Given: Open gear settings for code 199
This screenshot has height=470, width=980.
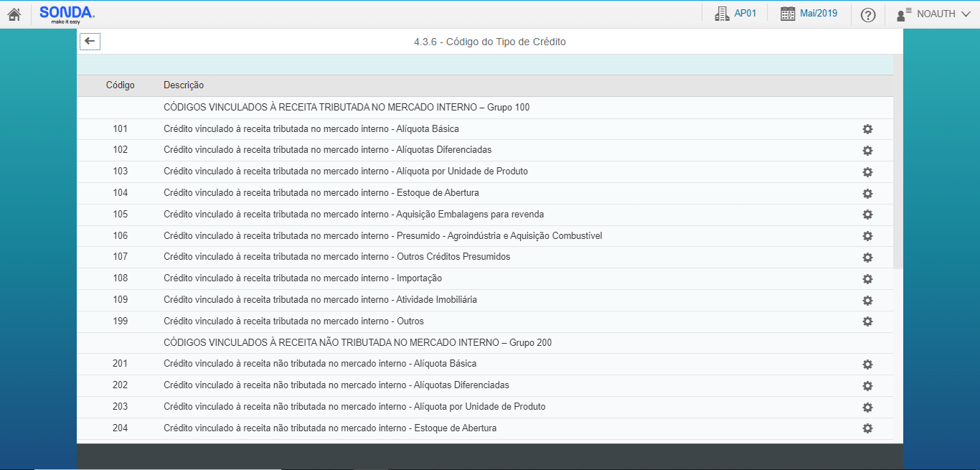Looking at the screenshot, I should (867, 321).
